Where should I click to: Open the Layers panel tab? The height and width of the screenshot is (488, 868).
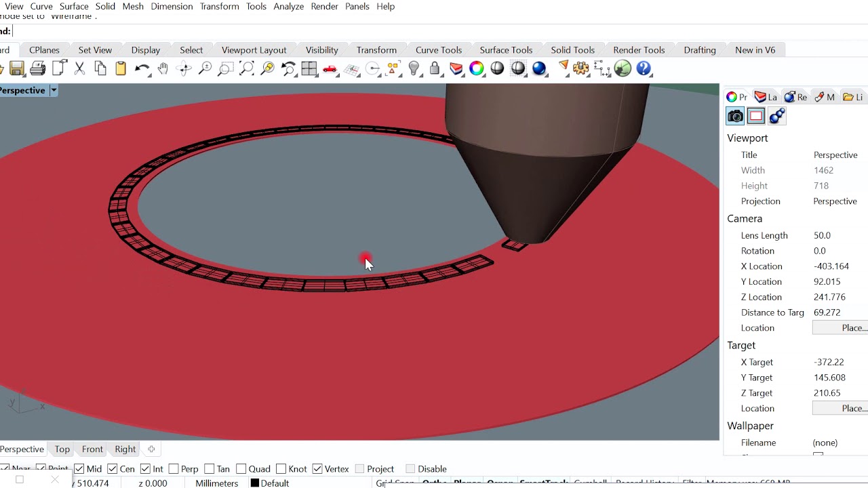(766, 97)
